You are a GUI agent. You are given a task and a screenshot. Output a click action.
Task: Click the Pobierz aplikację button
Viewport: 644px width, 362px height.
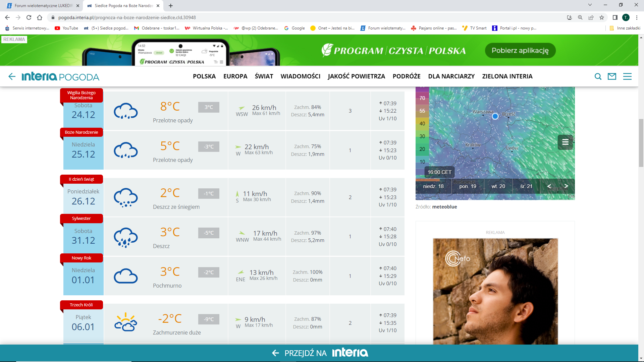tap(520, 51)
